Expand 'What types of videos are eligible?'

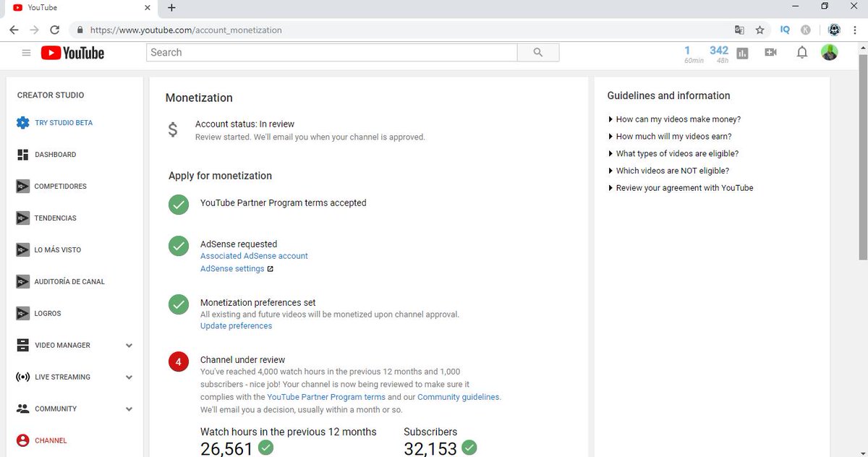click(x=673, y=153)
